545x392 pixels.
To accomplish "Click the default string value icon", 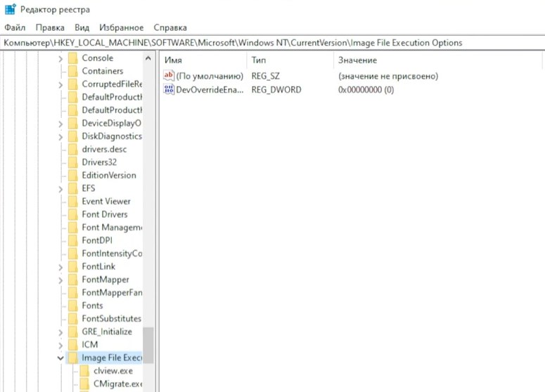I will point(168,76).
